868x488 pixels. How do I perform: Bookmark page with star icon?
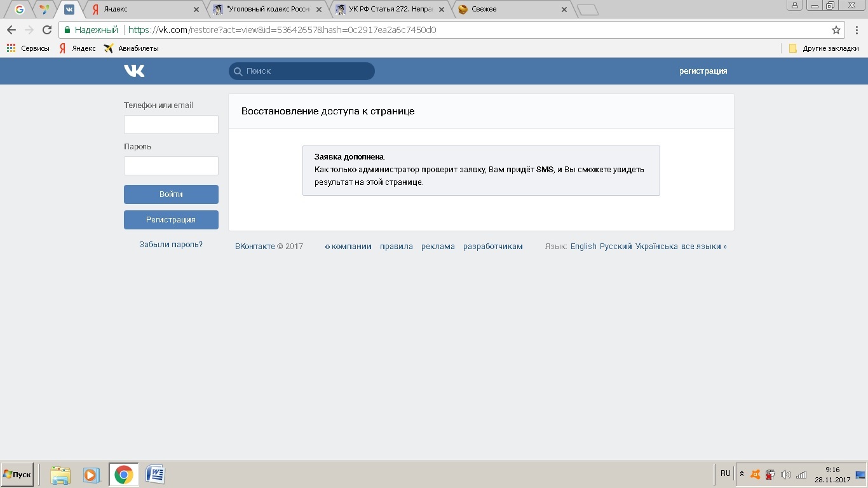pos(836,30)
